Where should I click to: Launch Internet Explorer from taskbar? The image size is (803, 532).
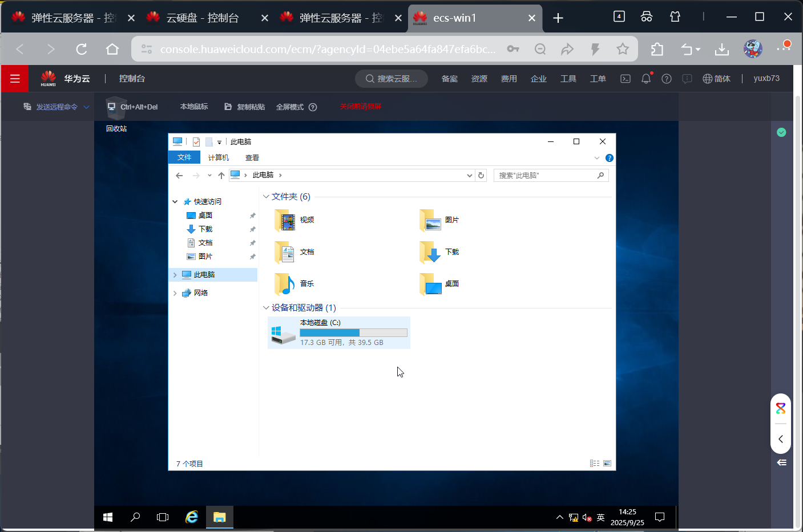tap(192, 517)
